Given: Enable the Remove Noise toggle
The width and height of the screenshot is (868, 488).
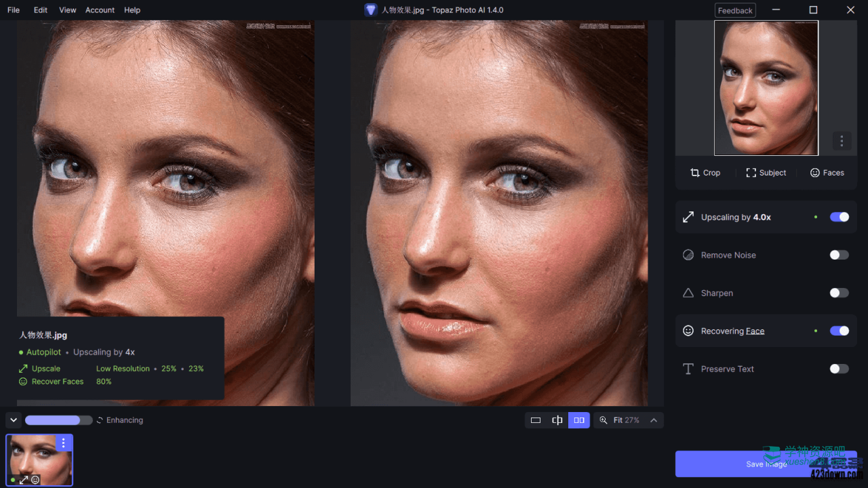Looking at the screenshot, I should coord(839,255).
